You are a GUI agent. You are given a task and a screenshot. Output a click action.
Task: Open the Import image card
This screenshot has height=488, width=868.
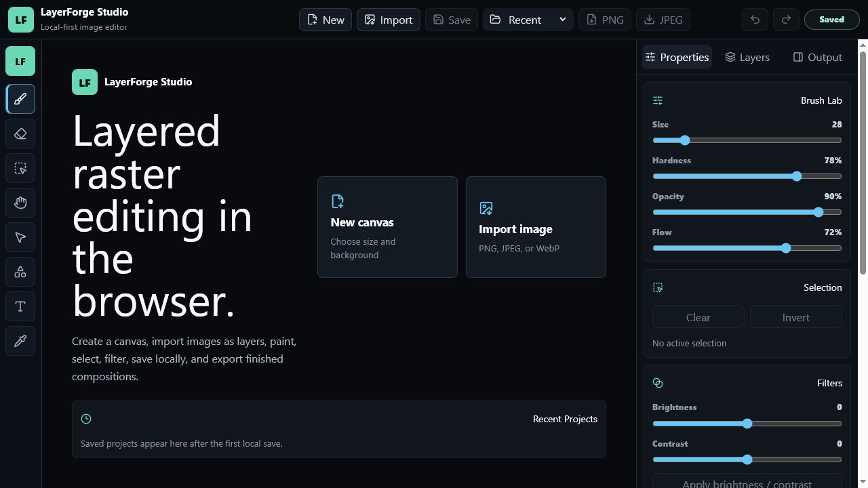pos(536,227)
